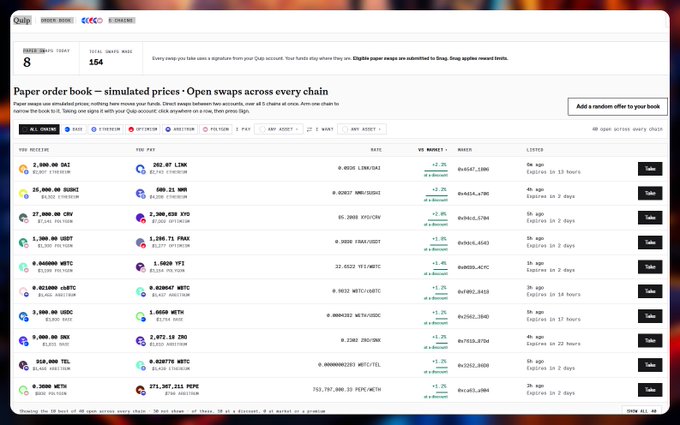This screenshot has height=425, width=680.
Task: Click the Paper Swaps Today count of 8
Action: click(27, 62)
